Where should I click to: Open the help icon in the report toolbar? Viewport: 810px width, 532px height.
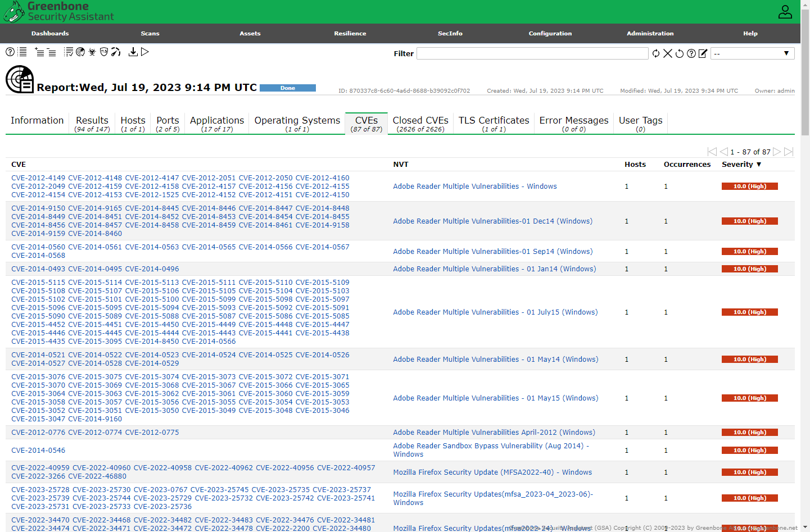10,52
